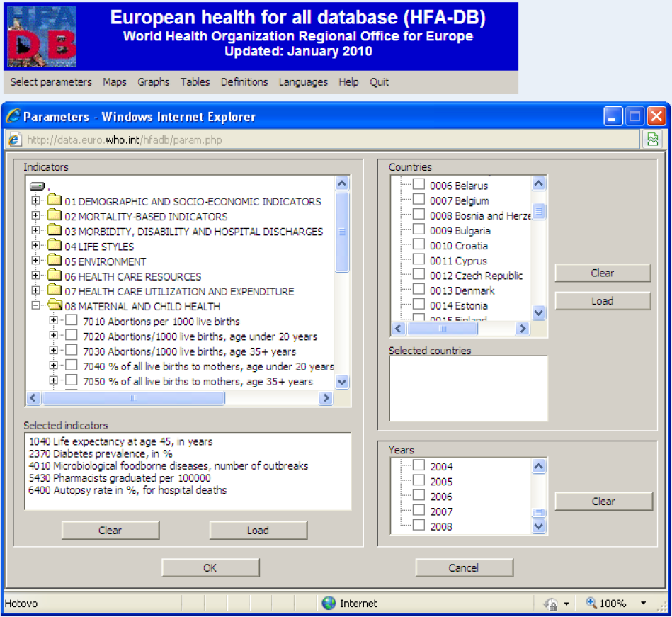Viewport: 672px width, 617px height.
Task: Click the Internet zone globe icon
Action: (x=329, y=603)
